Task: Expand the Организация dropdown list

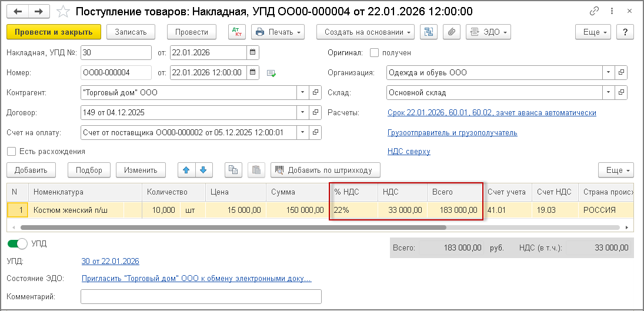Action: pyautogui.click(x=609, y=73)
